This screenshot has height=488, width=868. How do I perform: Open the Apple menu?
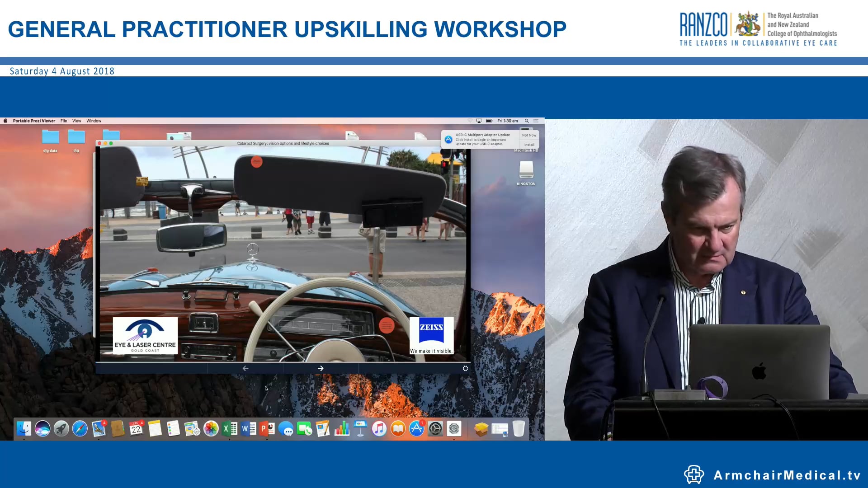(x=5, y=121)
